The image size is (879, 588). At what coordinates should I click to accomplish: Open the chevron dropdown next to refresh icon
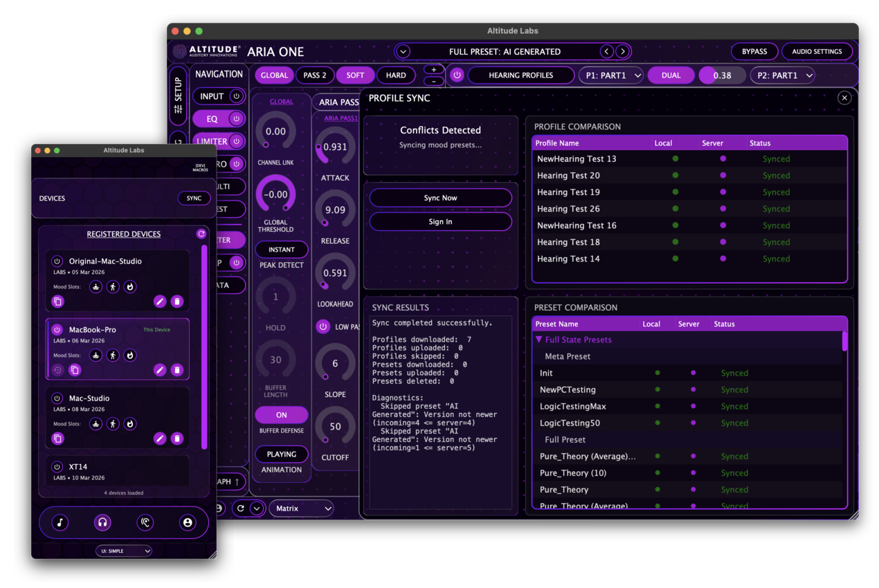coord(257,508)
